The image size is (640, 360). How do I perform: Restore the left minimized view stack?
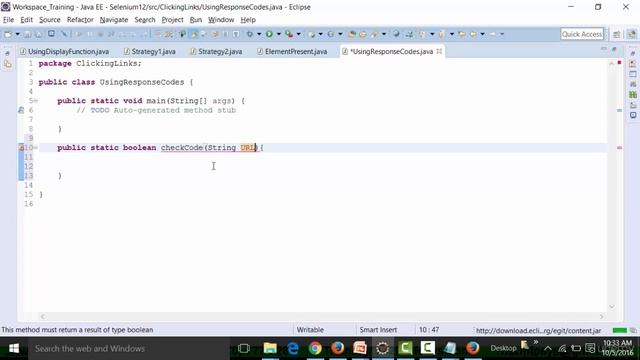tap(7, 53)
